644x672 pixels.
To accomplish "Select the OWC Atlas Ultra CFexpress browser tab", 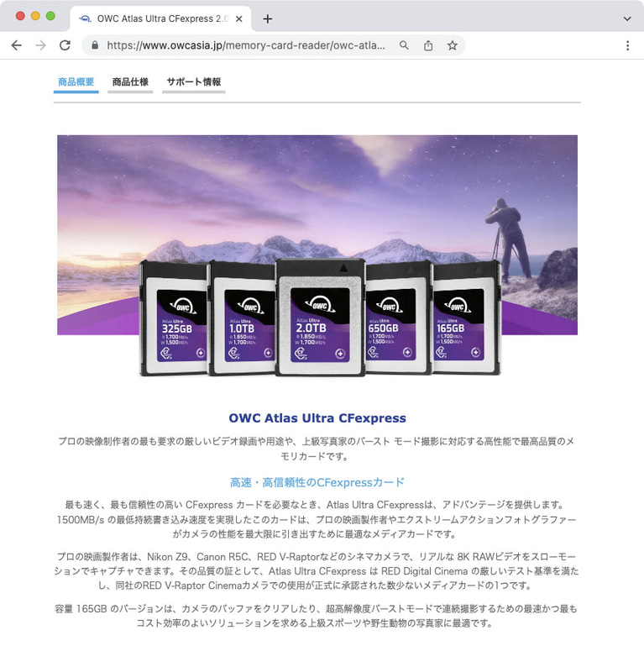I will point(160,18).
